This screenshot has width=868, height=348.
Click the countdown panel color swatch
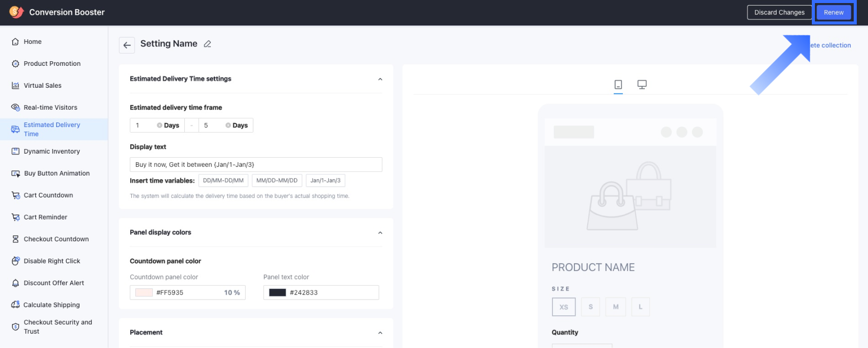click(144, 292)
